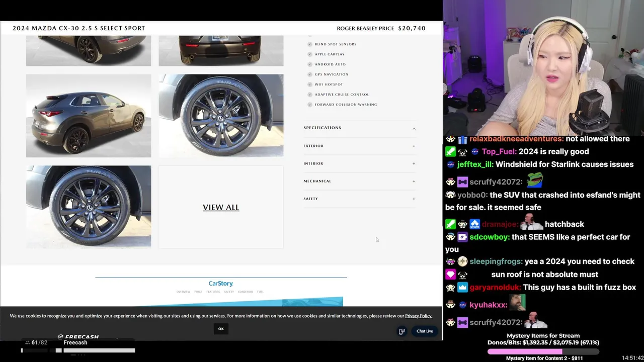Image resolution: width=644 pixels, height=362 pixels.
Task: Click the 2024 Mazda CX-30 2.5 S Select Sport title
Action: [78, 28]
